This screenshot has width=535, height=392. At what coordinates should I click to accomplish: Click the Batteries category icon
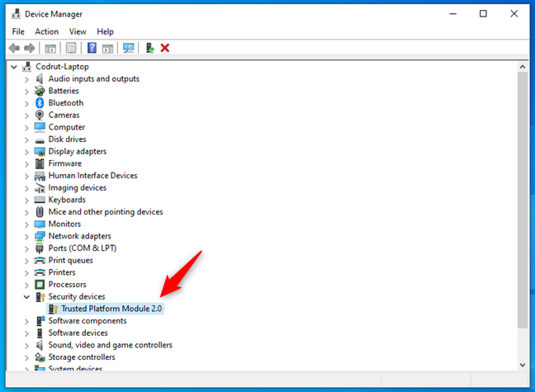click(40, 91)
